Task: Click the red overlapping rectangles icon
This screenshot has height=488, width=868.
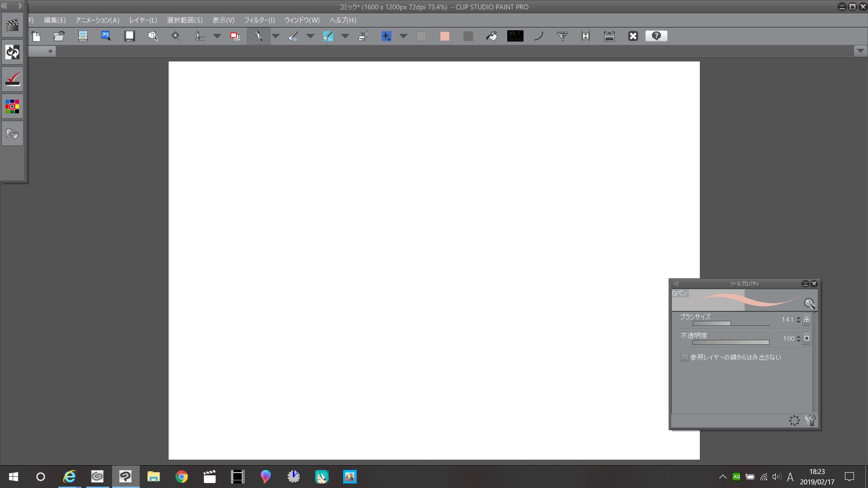Action: (x=235, y=36)
